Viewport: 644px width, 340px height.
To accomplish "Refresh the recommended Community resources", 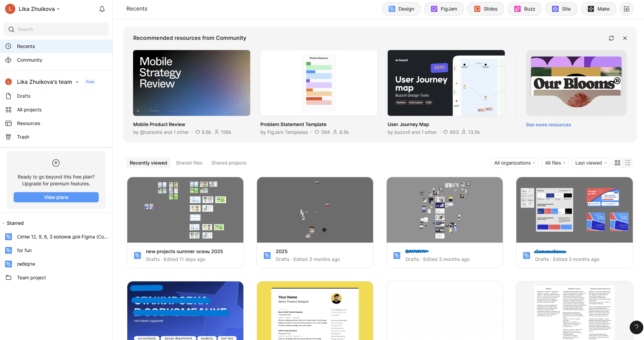I will pos(611,38).
